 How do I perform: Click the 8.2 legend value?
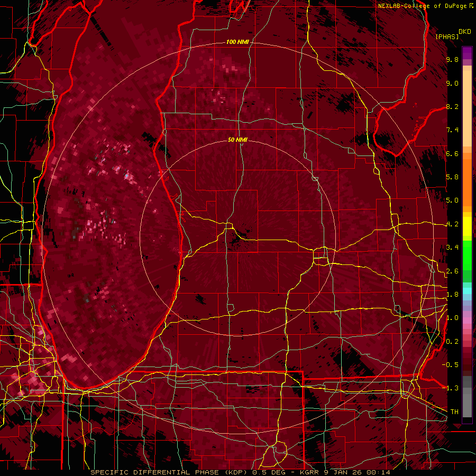(x=452, y=106)
